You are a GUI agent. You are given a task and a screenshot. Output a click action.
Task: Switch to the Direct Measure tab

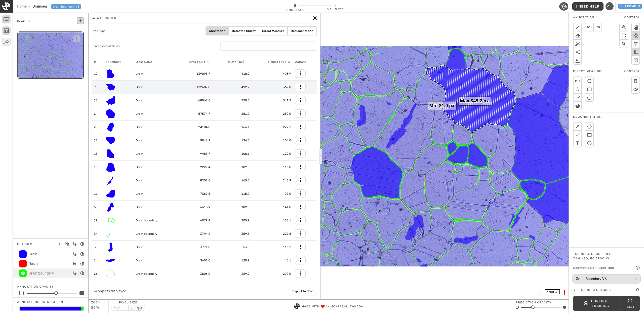[273, 31]
